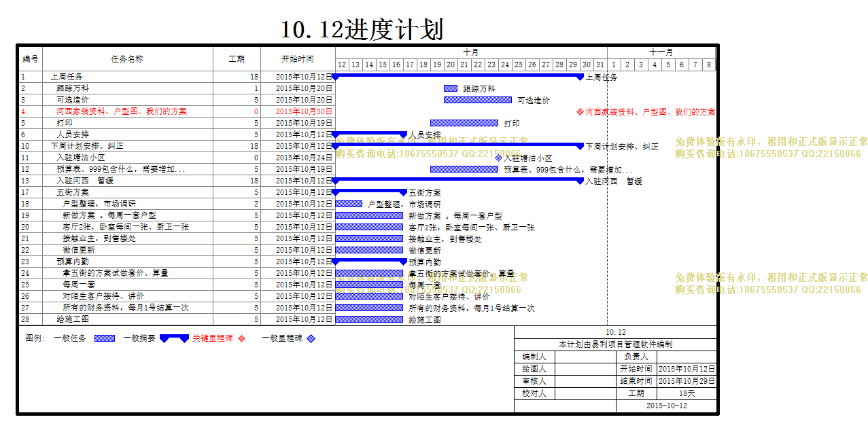The height and width of the screenshot is (430, 868).
Task: Select the short 户型整理，市场调研 Gantt bar
Action: (349, 204)
